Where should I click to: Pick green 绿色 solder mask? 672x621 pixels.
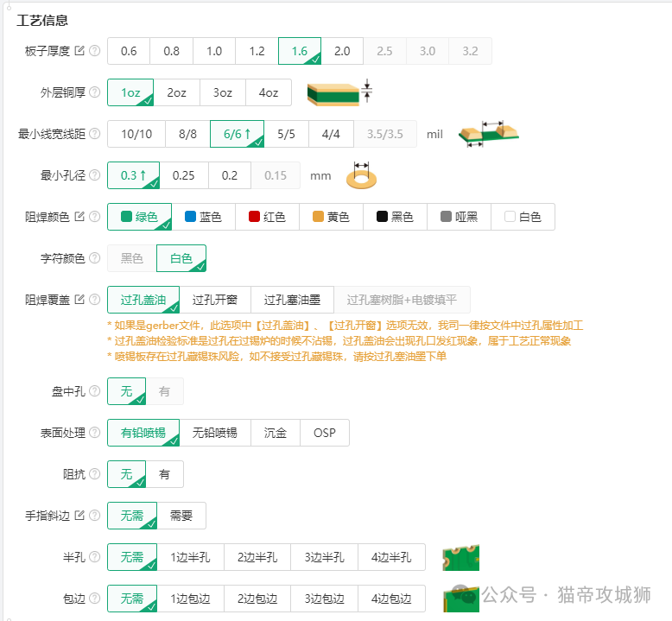pyautogui.click(x=139, y=217)
